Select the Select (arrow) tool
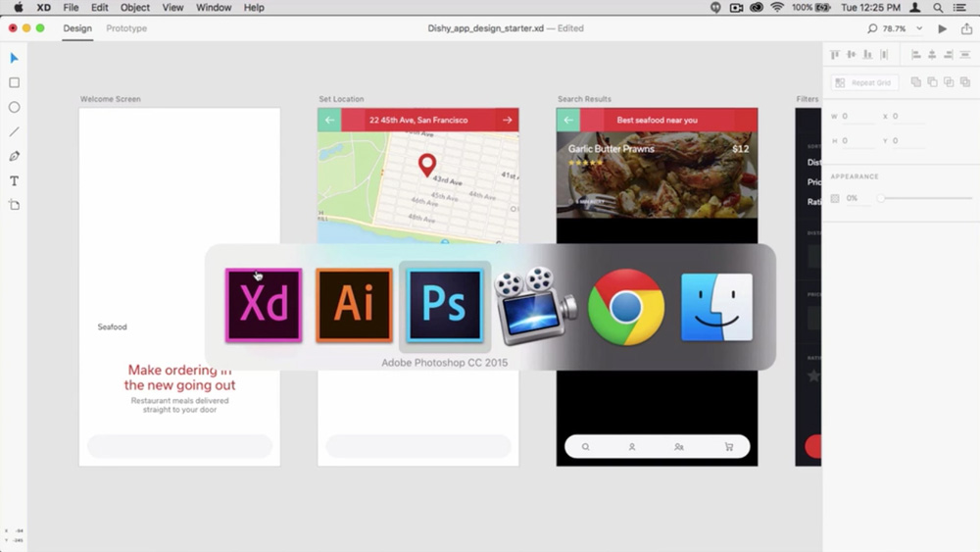 point(14,58)
